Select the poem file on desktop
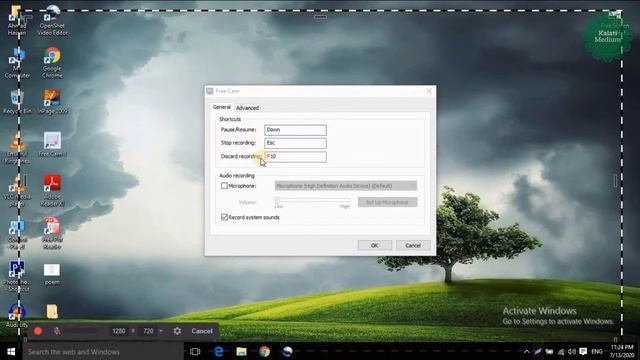 point(52,274)
